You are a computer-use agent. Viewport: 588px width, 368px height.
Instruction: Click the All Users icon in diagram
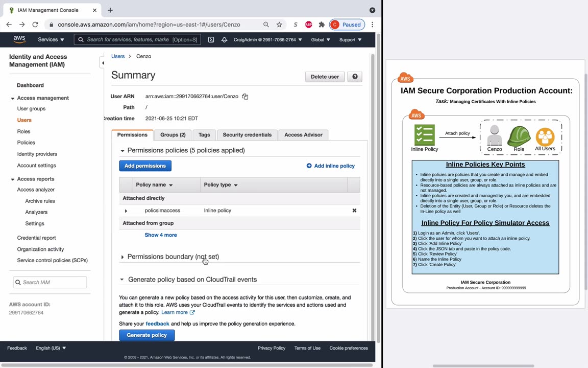(545, 136)
